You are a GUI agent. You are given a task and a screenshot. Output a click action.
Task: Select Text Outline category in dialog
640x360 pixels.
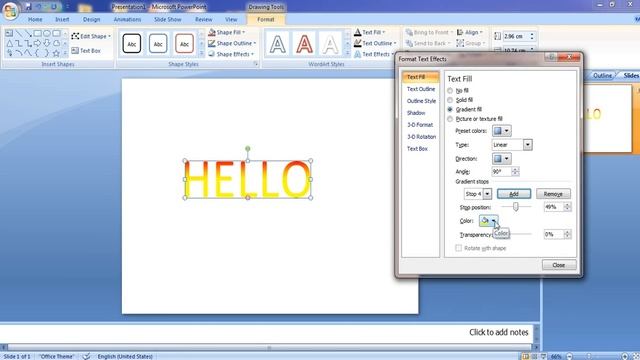pos(421,89)
